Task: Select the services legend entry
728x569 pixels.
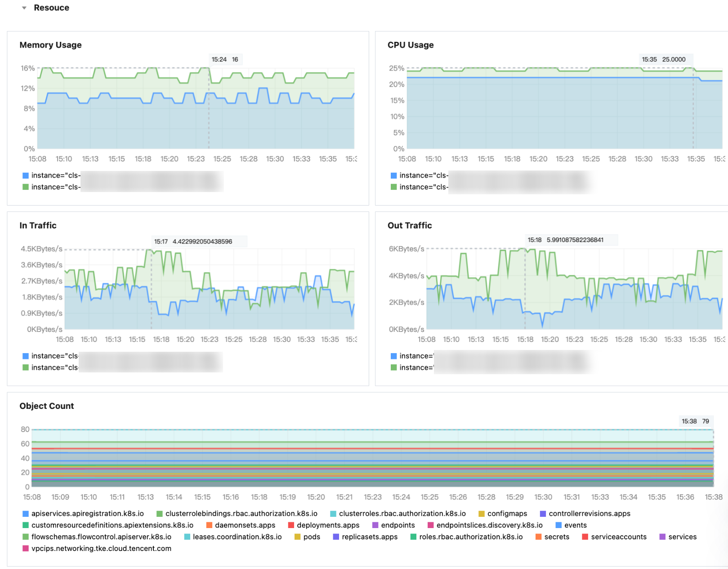Action: click(x=678, y=537)
